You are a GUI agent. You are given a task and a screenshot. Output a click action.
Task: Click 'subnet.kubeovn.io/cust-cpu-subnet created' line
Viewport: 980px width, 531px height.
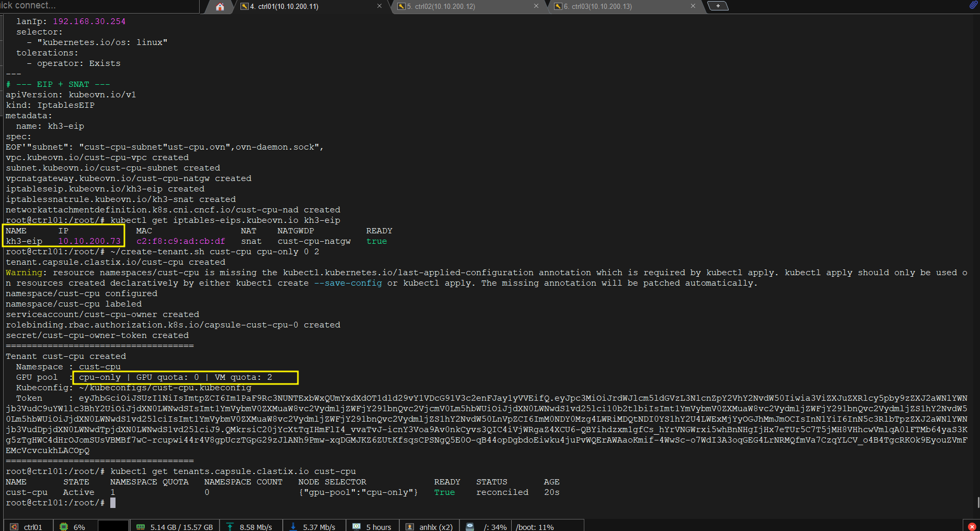coord(113,168)
